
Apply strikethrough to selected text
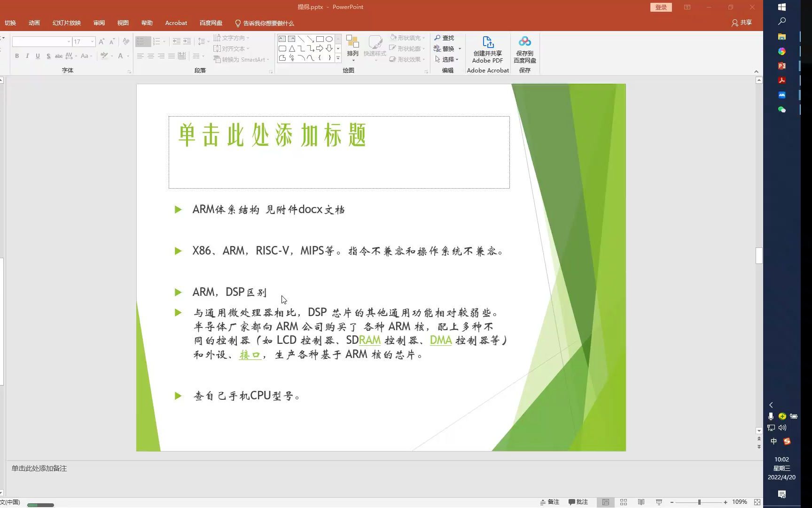[x=58, y=56]
